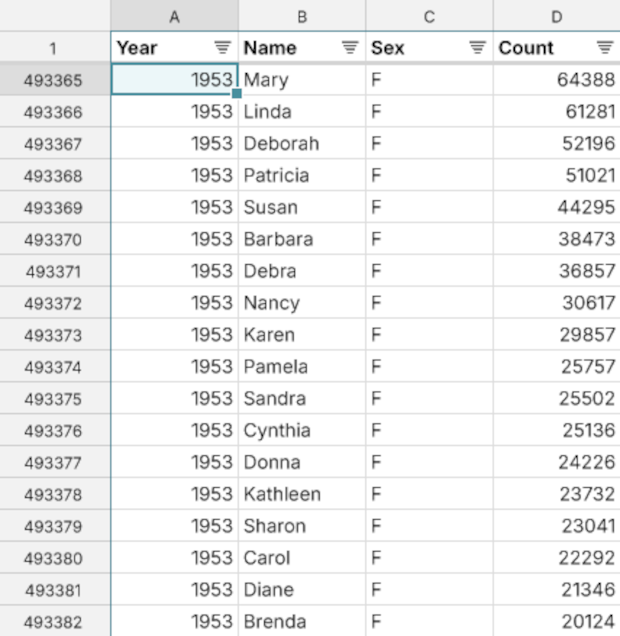
Task: Click the cell containing Mary
Action: coord(302,80)
